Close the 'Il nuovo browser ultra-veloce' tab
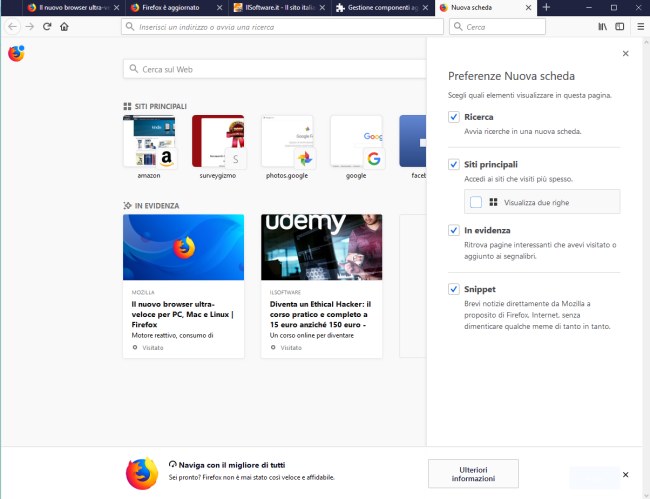This screenshot has width=650, height=499. click(x=116, y=7)
